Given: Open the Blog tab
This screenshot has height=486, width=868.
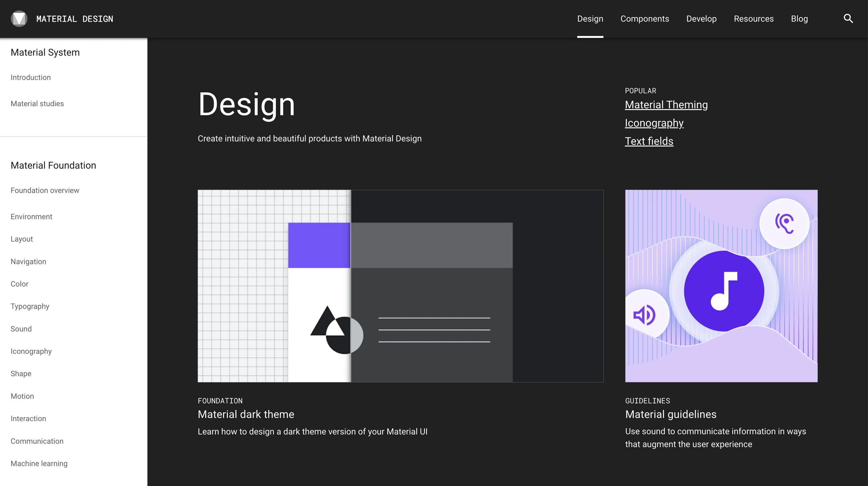Looking at the screenshot, I should coord(799,19).
